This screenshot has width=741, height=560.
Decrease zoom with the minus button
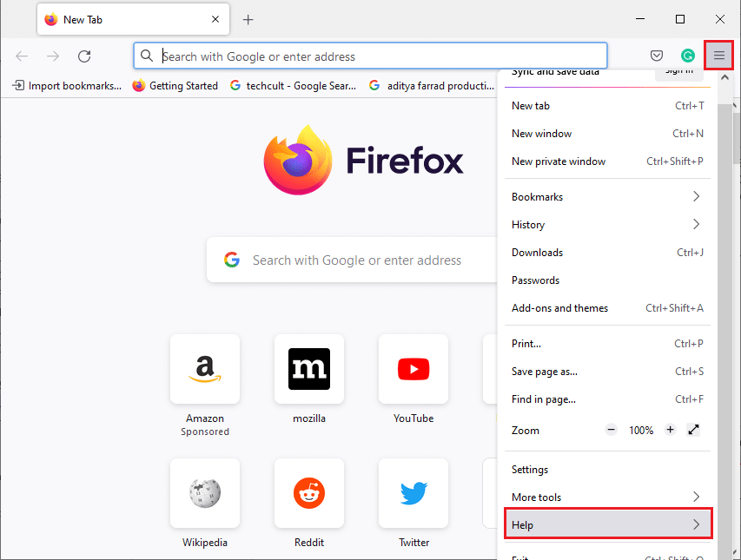point(611,430)
